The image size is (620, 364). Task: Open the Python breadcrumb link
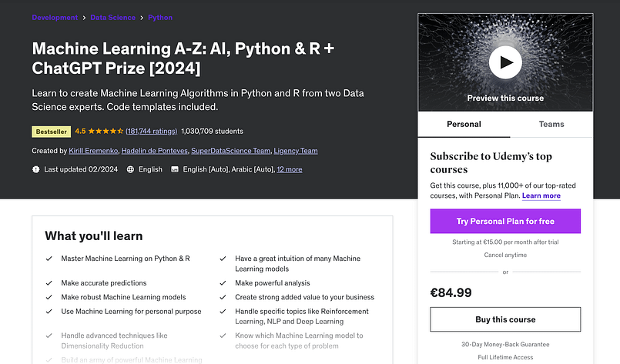click(x=160, y=18)
